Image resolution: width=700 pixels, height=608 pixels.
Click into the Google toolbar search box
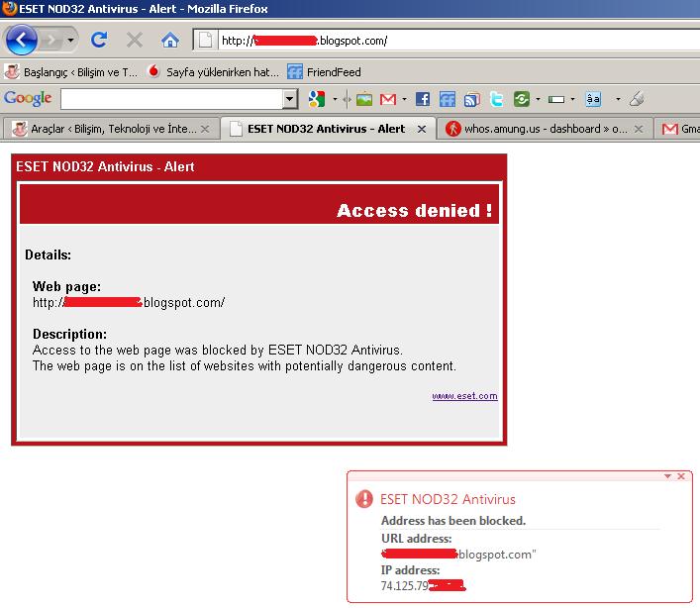(172, 99)
